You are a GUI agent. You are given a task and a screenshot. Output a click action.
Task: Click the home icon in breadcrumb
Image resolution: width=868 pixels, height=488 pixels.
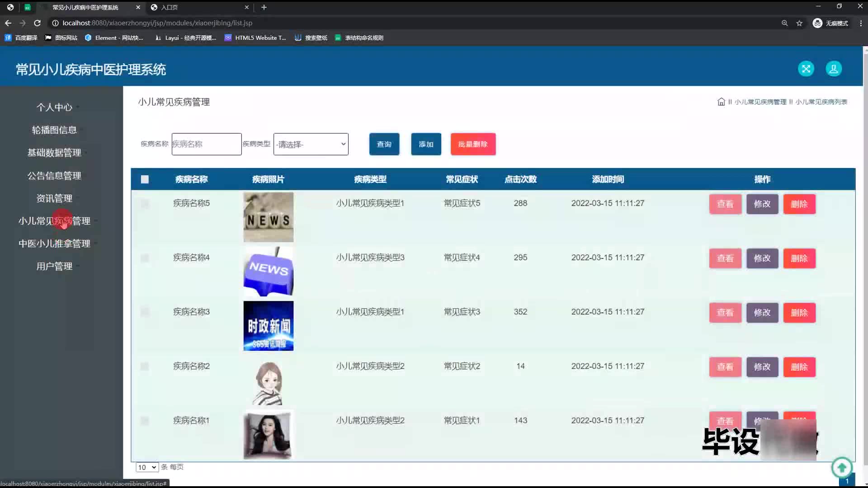pyautogui.click(x=721, y=102)
